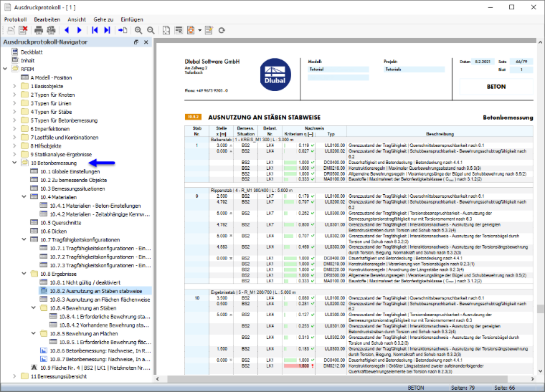Open 10.8.4.2 Vorhandene Bewehrung entry

tap(104, 325)
